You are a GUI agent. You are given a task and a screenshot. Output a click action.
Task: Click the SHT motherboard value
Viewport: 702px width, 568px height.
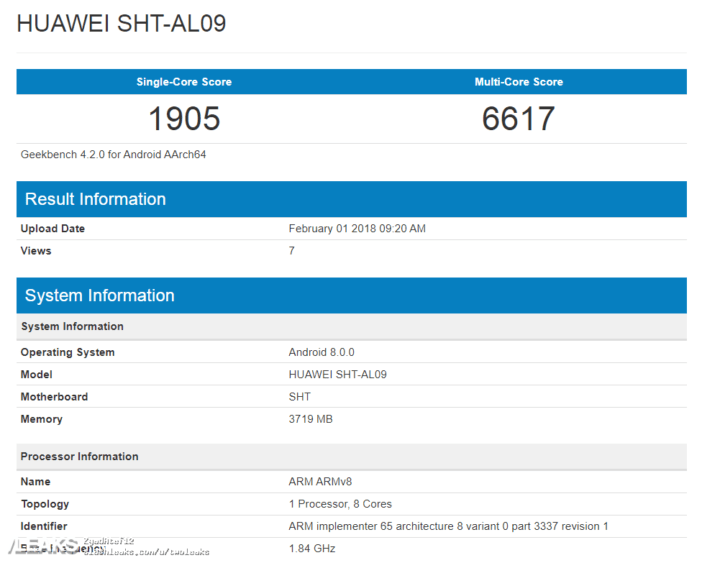point(300,397)
